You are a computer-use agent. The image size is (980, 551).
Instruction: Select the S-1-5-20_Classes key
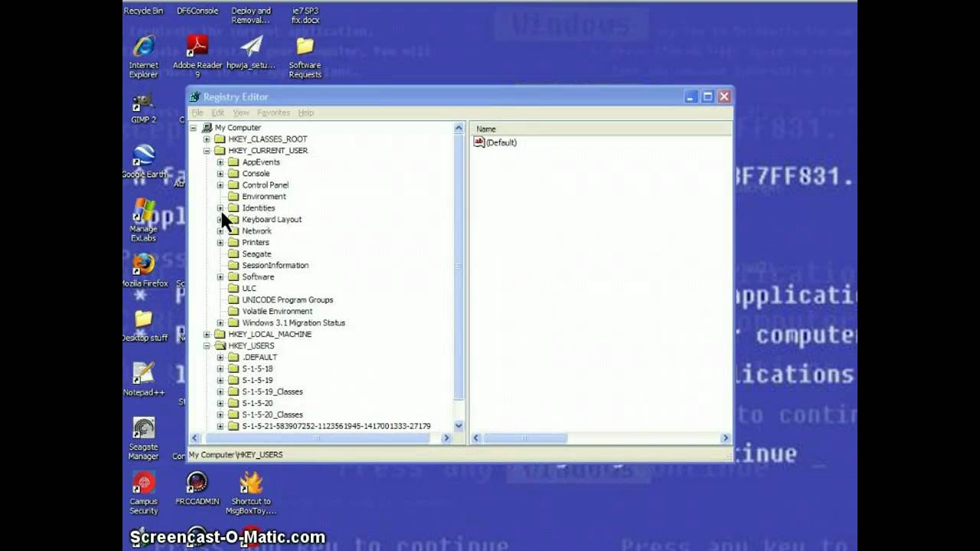tap(273, 415)
